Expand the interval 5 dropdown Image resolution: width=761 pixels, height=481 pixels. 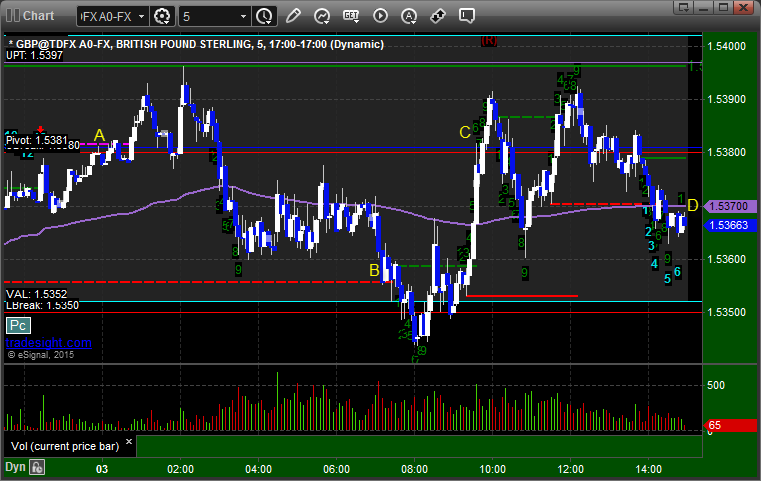[x=244, y=17]
